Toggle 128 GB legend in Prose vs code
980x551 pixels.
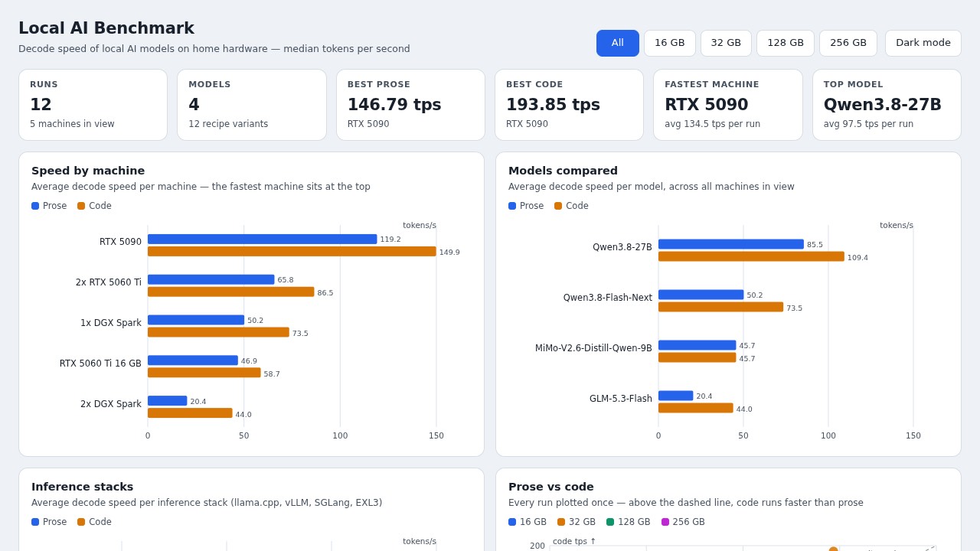(628, 522)
